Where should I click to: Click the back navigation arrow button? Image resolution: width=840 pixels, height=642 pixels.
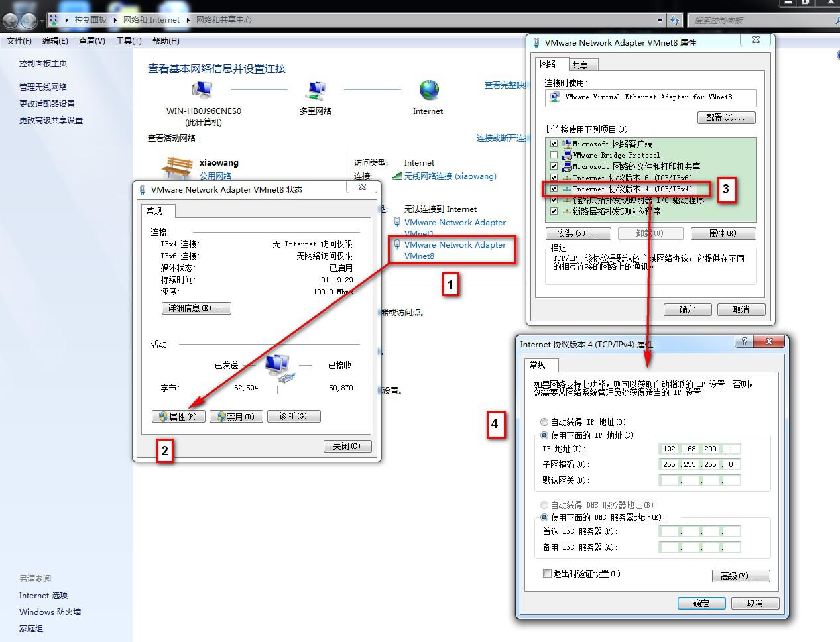pos(9,21)
